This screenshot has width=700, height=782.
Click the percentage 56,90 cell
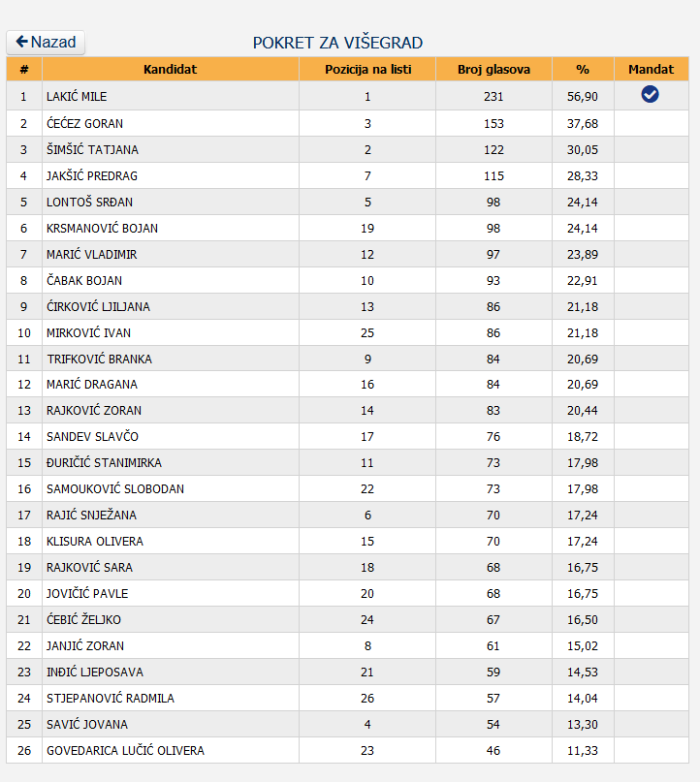(x=583, y=96)
